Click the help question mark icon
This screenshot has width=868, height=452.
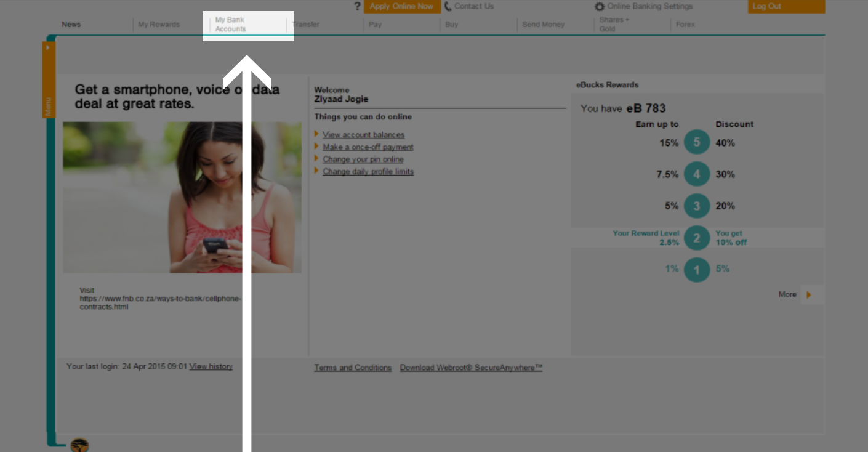358,6
